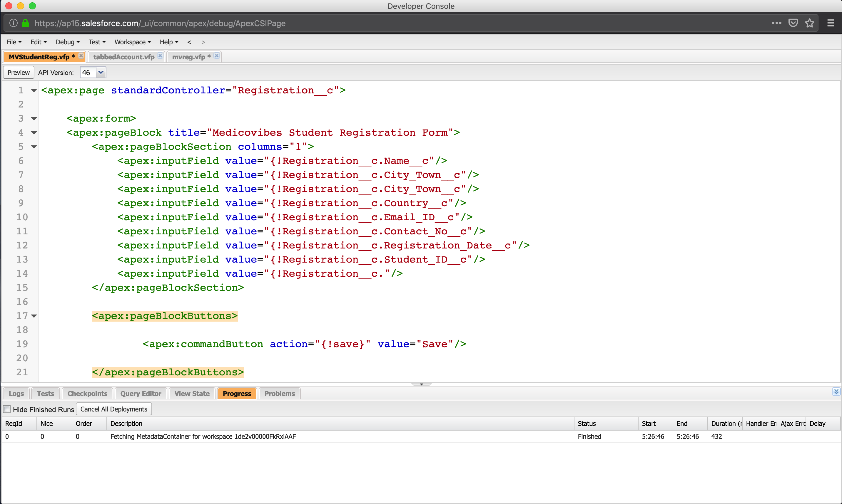Expand the tree node on line 1
Screen dimensions: 842x504
(x=32, y=90)
